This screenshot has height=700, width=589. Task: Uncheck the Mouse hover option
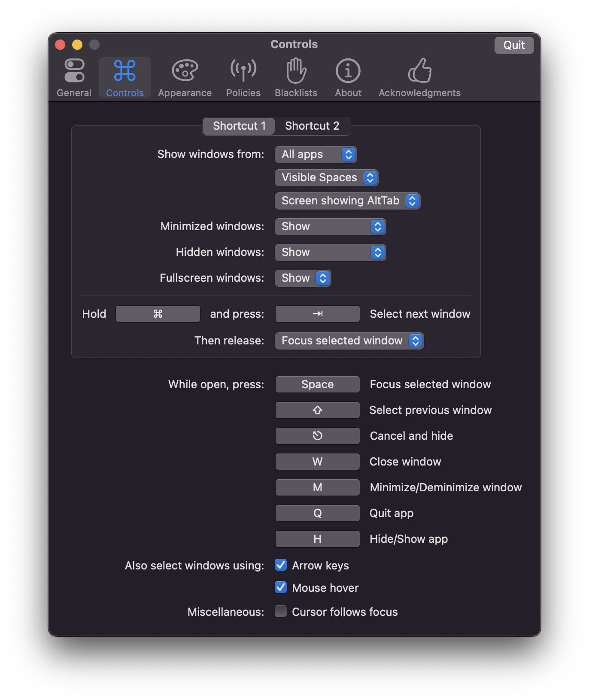[x=281, y=587]
